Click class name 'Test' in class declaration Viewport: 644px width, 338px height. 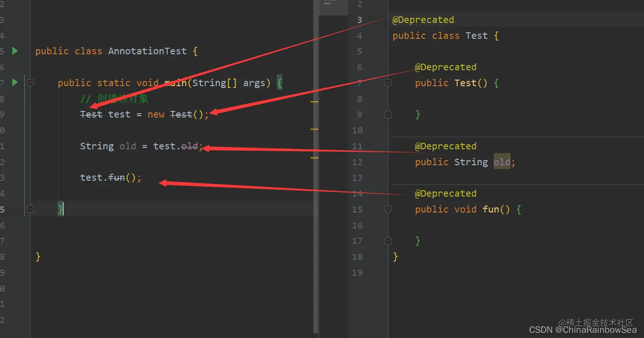tap(477, 36)
